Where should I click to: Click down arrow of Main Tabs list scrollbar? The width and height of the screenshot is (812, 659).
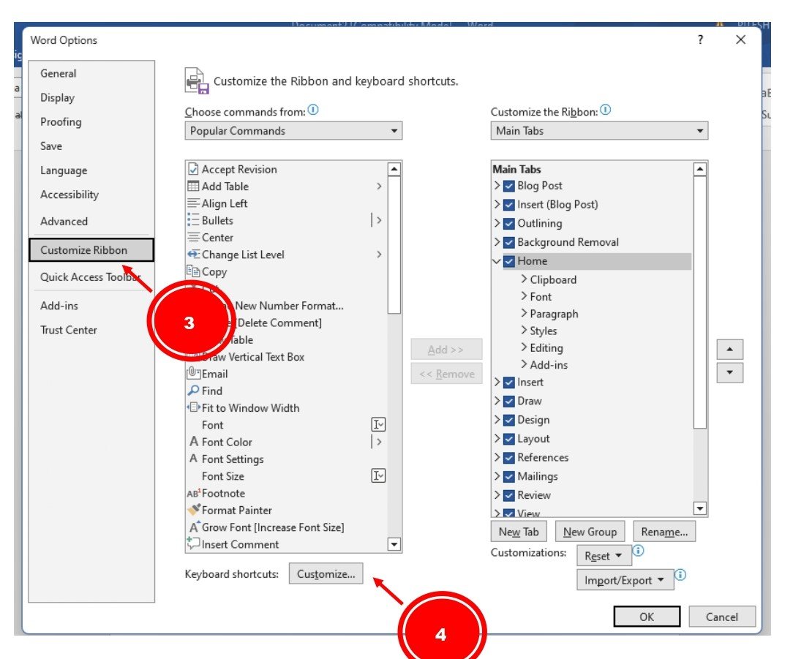[700, 508]
